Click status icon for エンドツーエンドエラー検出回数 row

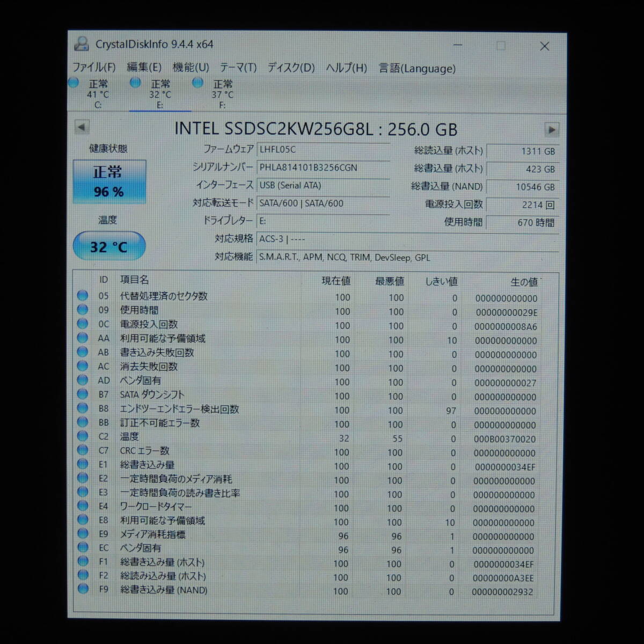click(x=82, y=408)
